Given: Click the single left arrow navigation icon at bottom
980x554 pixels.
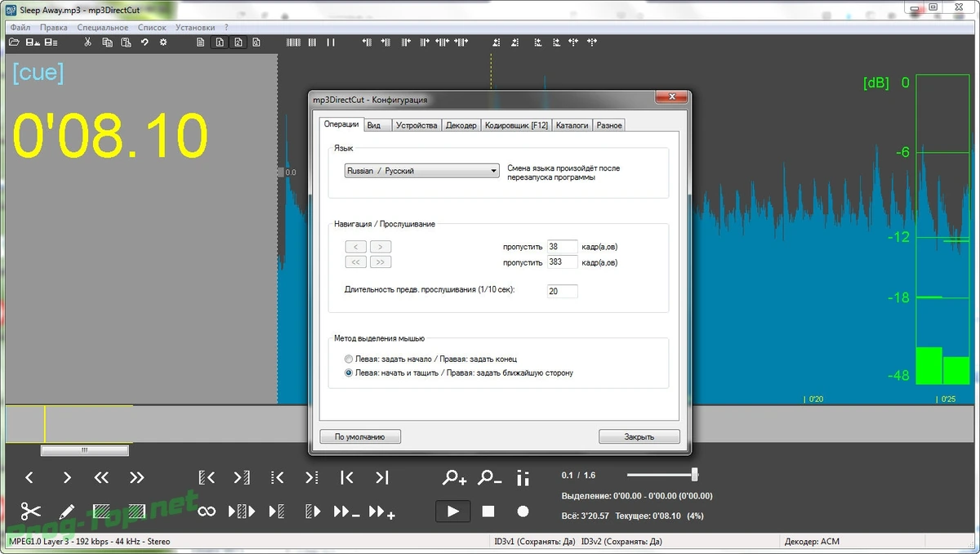Looking at the screenshot, I should click(29, 477).
